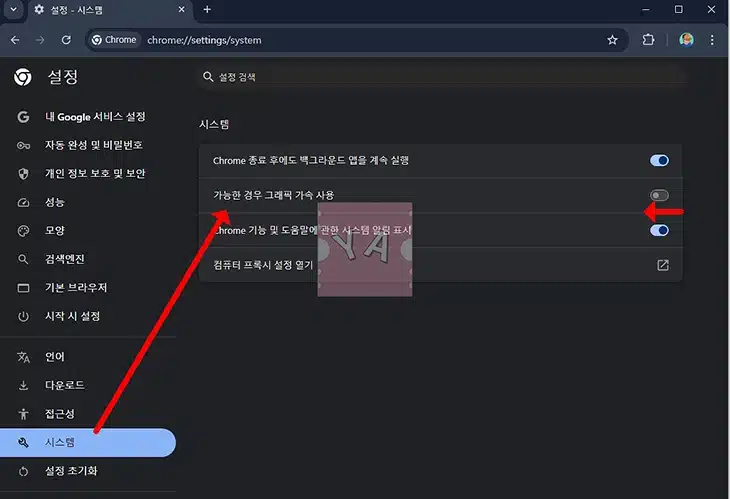Disable 시스템 알림 표시 toggle

pyautogui.click(x=659, y=230)
